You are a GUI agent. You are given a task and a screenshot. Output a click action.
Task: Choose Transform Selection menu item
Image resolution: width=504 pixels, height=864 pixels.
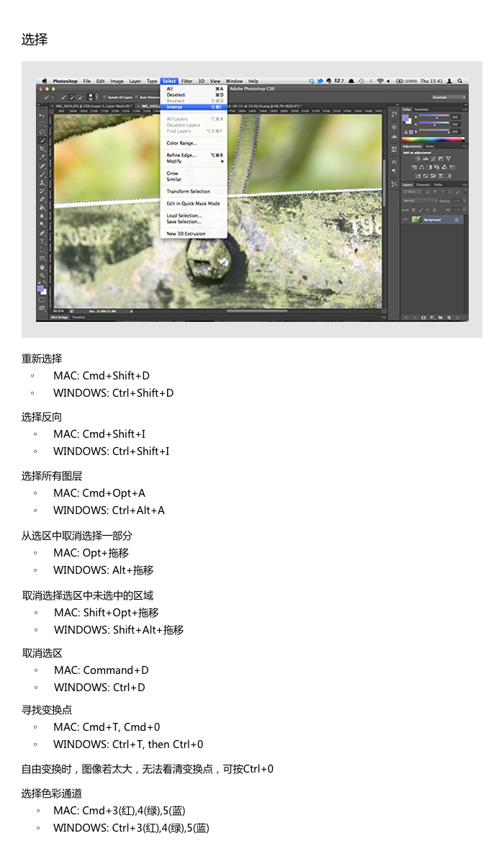(194, 192)
